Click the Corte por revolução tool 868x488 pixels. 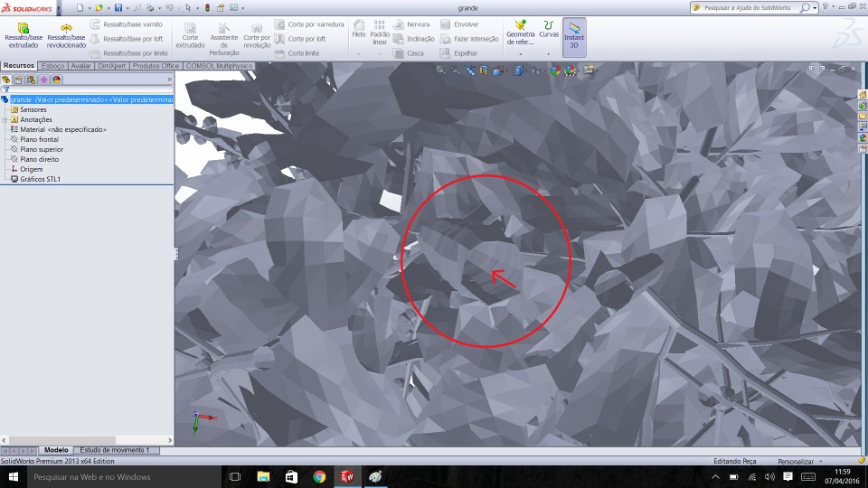[257, 36]
